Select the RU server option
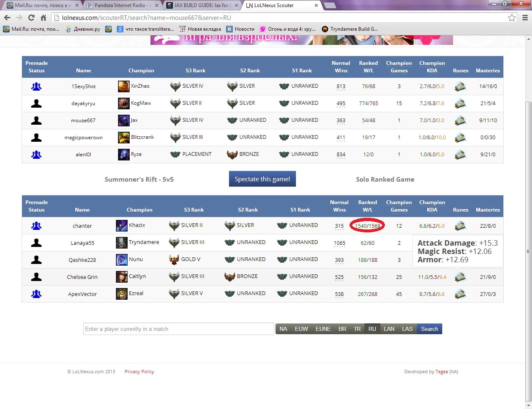Image resolution: width=532 pixels, height=409 pixels. [372, 329]
